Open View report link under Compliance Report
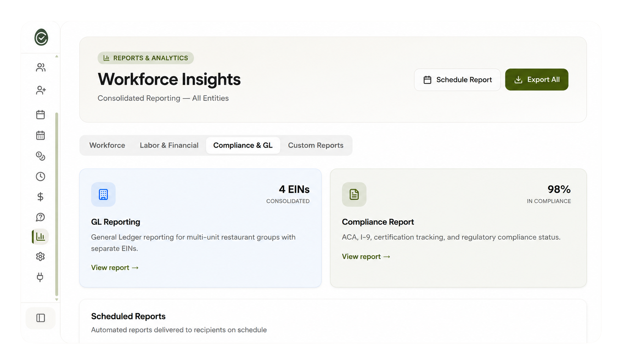This screenshot has width=622, height=364. coord(366,257)
